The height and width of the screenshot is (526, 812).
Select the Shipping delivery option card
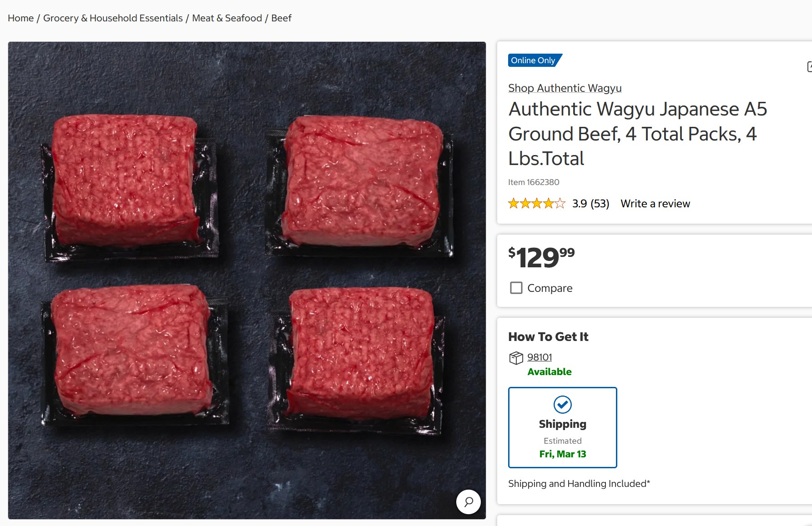562,427
